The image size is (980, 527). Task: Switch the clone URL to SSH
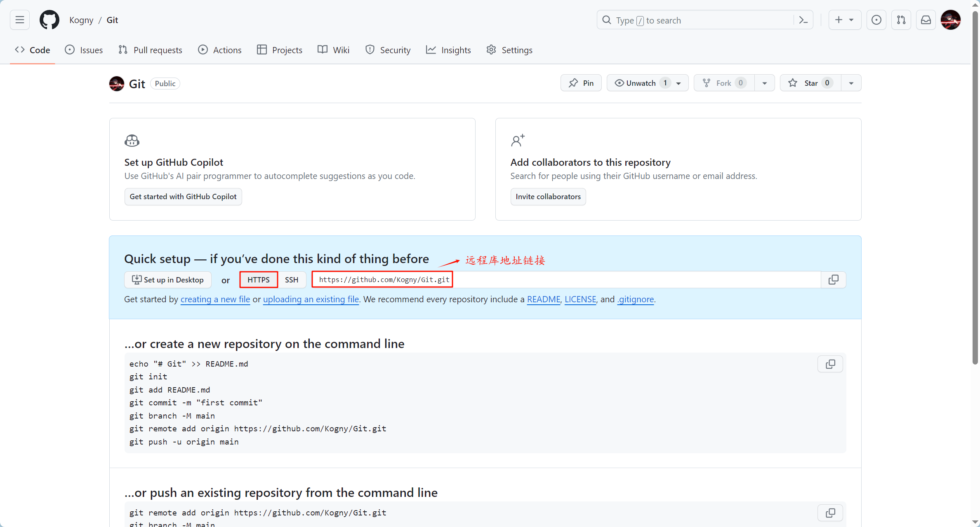(x=292, y=280)
